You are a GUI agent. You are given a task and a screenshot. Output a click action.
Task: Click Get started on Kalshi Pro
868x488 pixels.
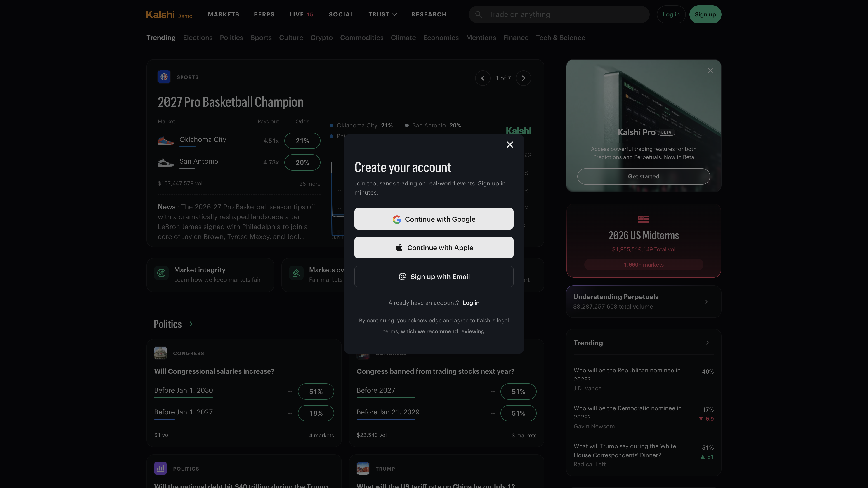tap(643, 176)
